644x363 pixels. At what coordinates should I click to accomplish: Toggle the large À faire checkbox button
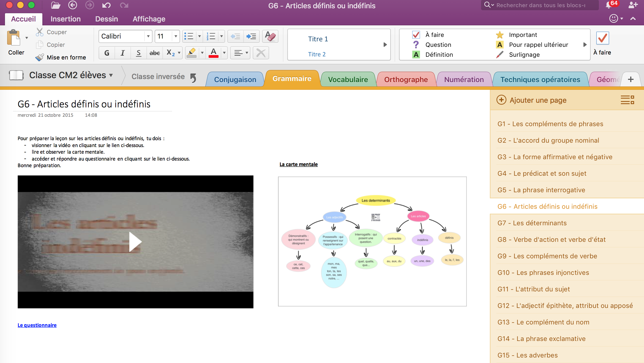click(602, 38)
